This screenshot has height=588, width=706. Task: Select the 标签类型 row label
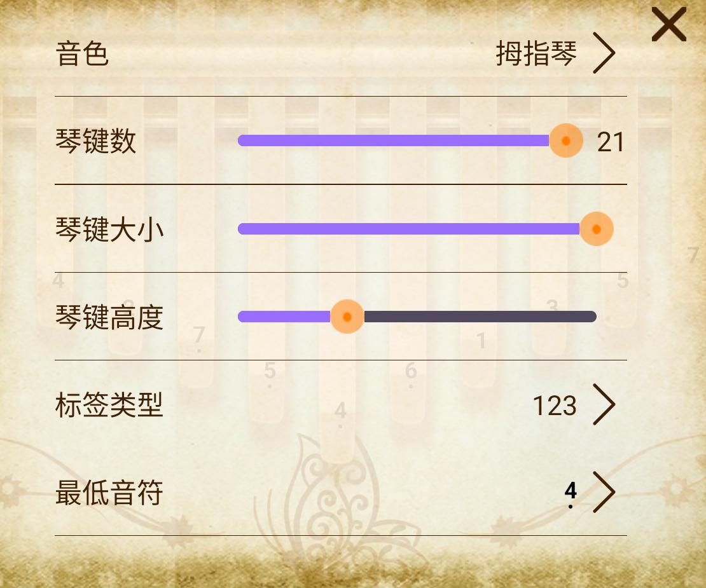(x=109, y=405)
